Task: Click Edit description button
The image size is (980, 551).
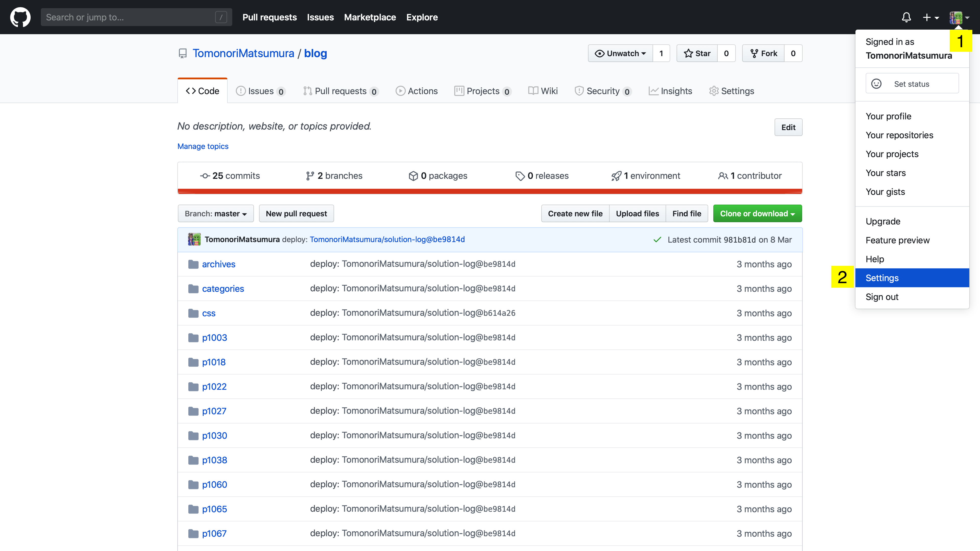Action: tap(788, 127)
